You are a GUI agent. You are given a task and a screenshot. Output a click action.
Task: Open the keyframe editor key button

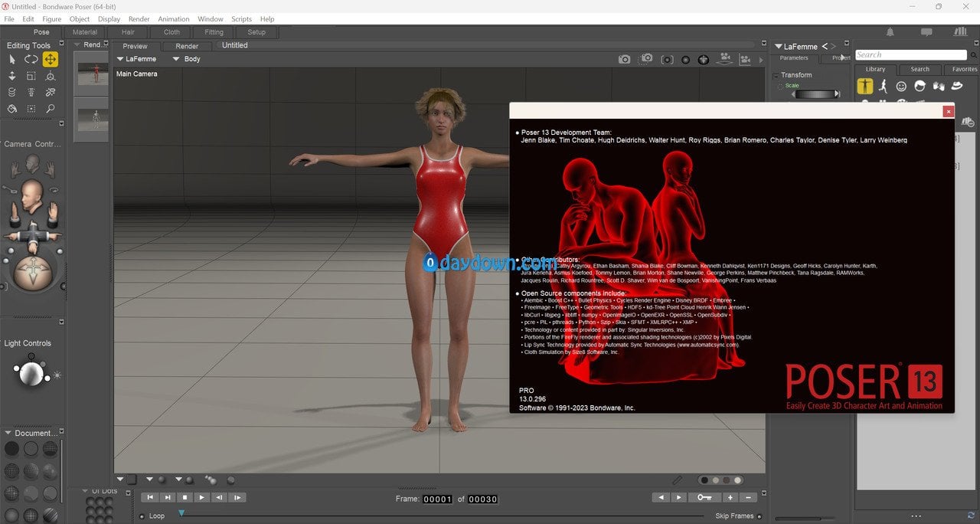point(704,497)
